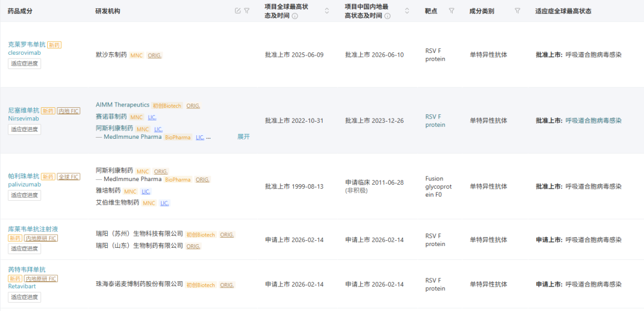
Task: Select 赛诺菲制药 institution name
Action: tap(112, 117)
